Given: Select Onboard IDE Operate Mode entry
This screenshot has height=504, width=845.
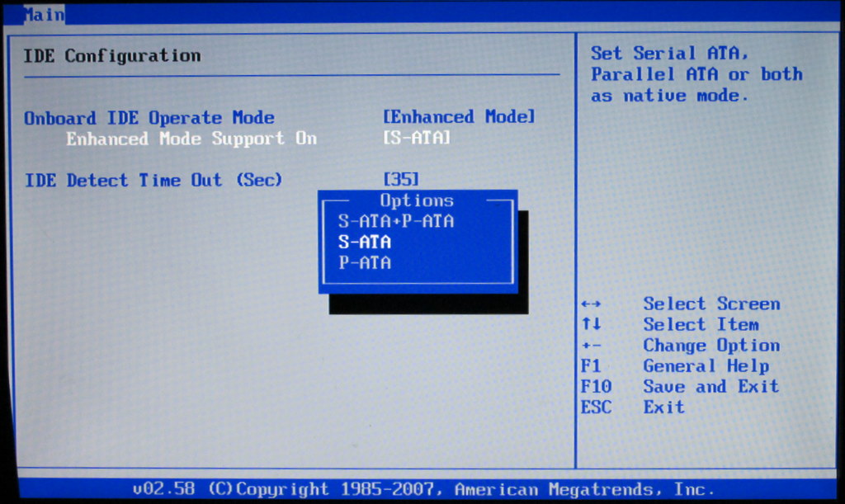Looking at the screenshot, I should tap(149, 118).
